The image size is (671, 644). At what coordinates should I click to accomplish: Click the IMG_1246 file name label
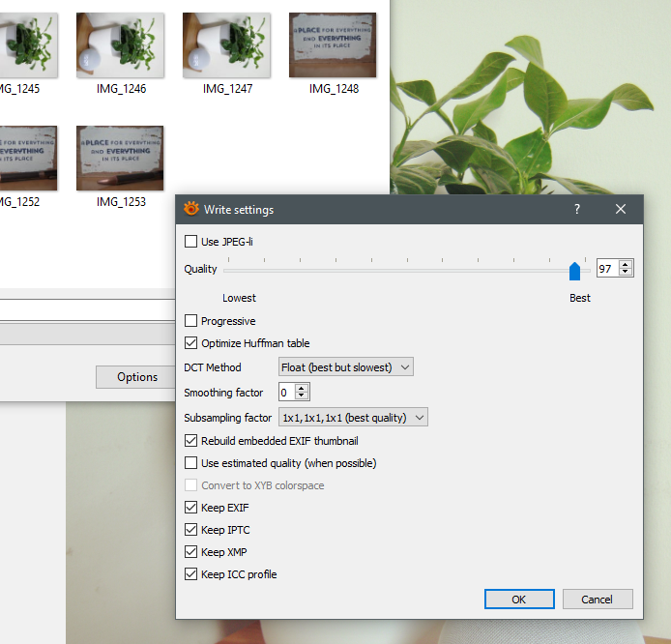(121, 89)
